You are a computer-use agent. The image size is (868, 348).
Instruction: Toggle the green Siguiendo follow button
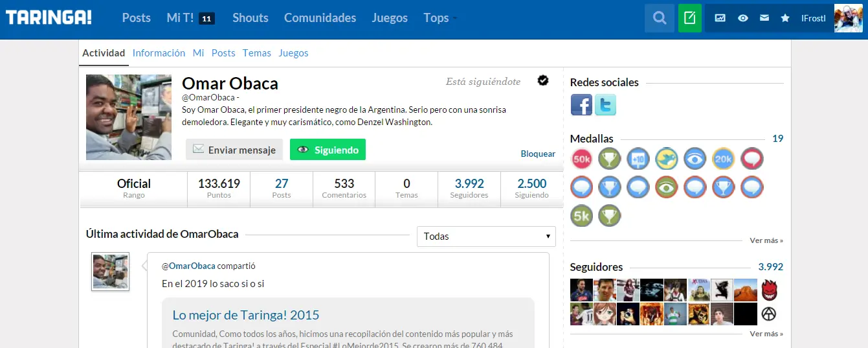pyautogui.click(x=328, y=150)
